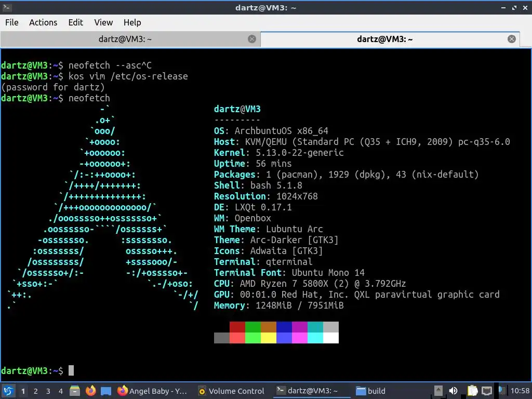Click the 'neofetch --asc^C' command line

click(76, 65)
